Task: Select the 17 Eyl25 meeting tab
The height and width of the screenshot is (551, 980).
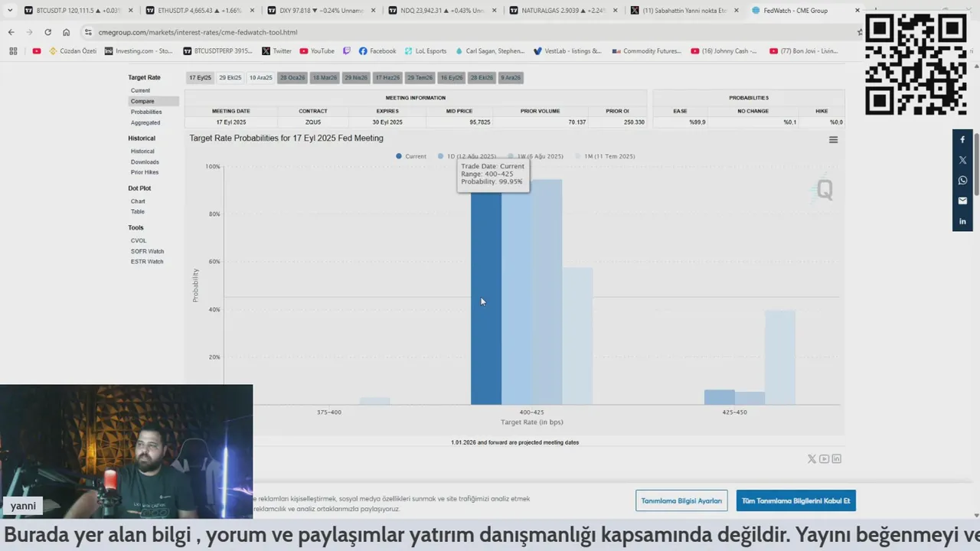Action: pyautogui.click(x=200, y=77)
